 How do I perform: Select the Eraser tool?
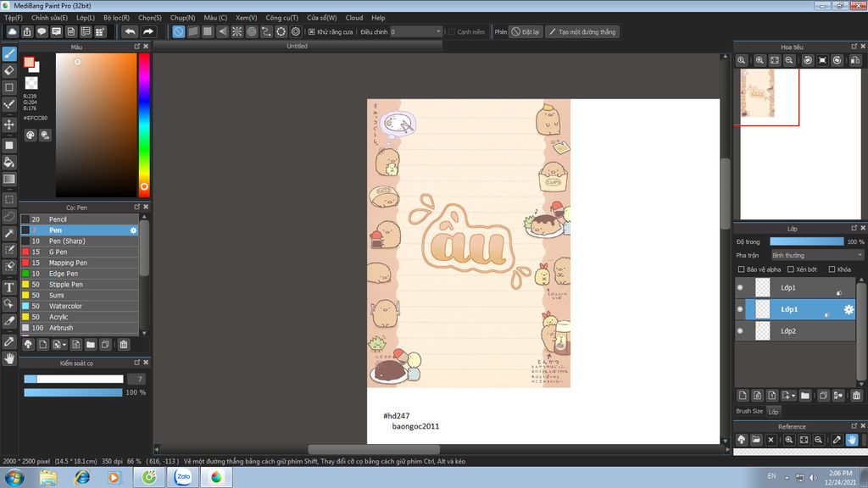tap(9, 70)
